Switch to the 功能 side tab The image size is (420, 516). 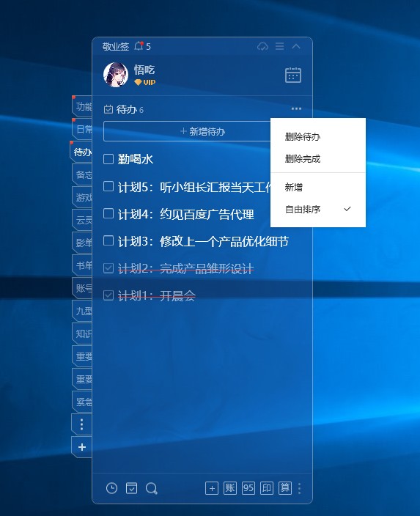(x=82, y=106)
